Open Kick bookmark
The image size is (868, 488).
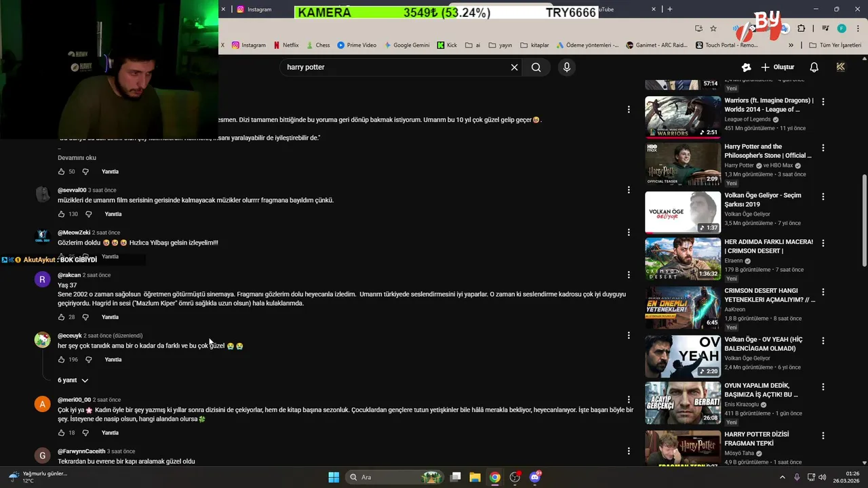447,45
